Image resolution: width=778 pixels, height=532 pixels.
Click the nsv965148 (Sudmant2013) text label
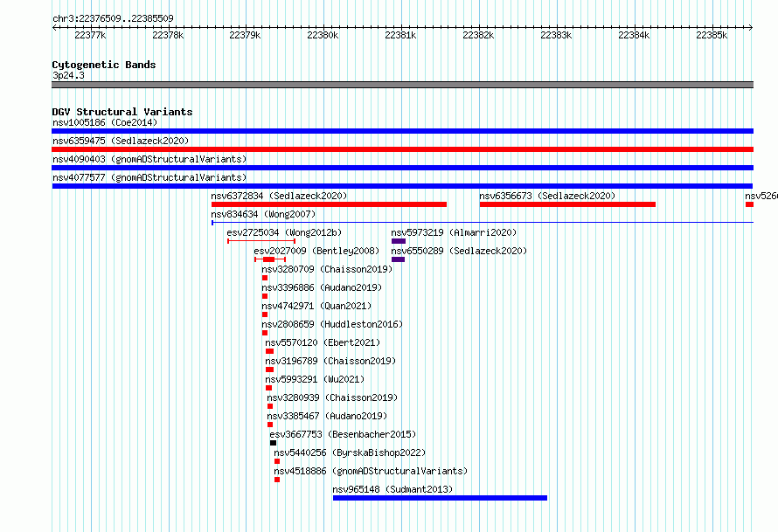point(392,489)
